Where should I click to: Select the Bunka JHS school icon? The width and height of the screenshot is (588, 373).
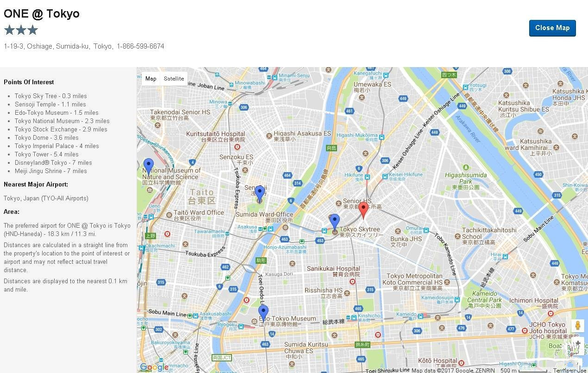(x=397, y=231)
